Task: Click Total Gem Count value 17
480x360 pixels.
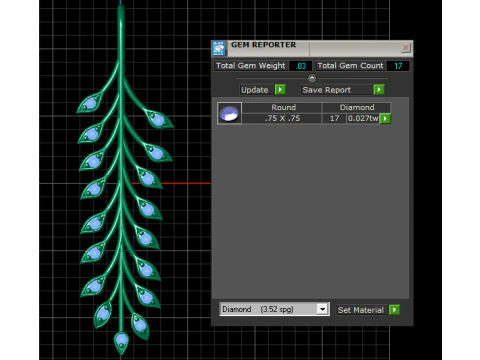Action: 398,66
